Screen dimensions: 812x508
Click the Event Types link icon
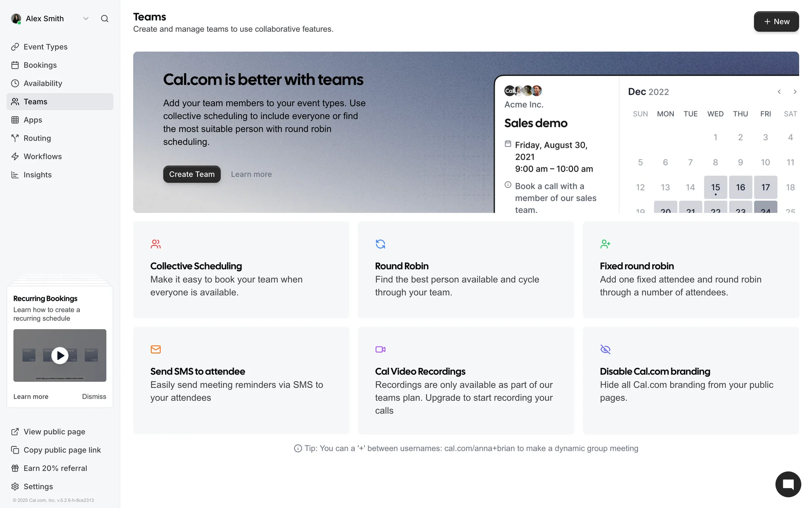pos(15,47)
